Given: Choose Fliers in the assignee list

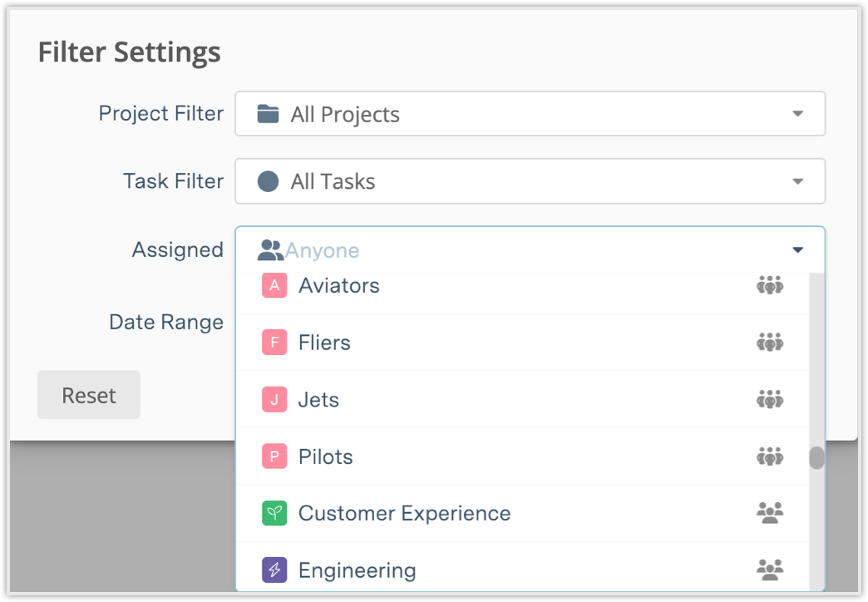Looking at the screenshot, I should [x=324, y=343].
